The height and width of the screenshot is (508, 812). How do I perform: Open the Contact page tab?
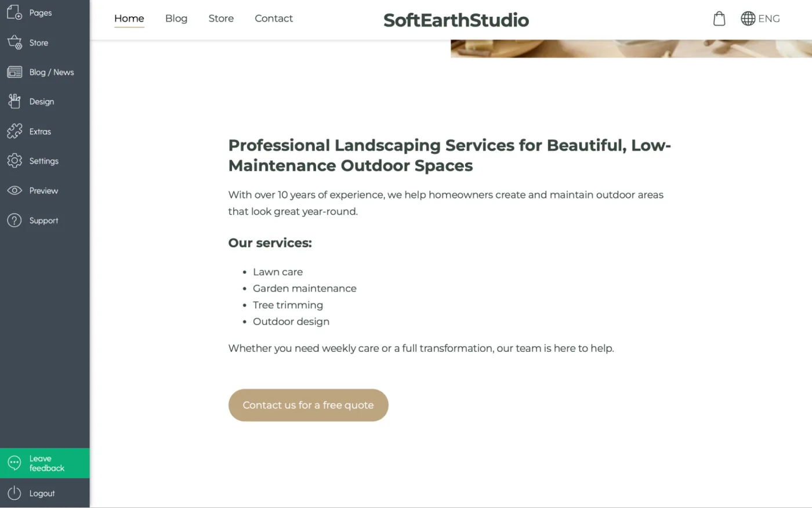[x=274, y=18]
